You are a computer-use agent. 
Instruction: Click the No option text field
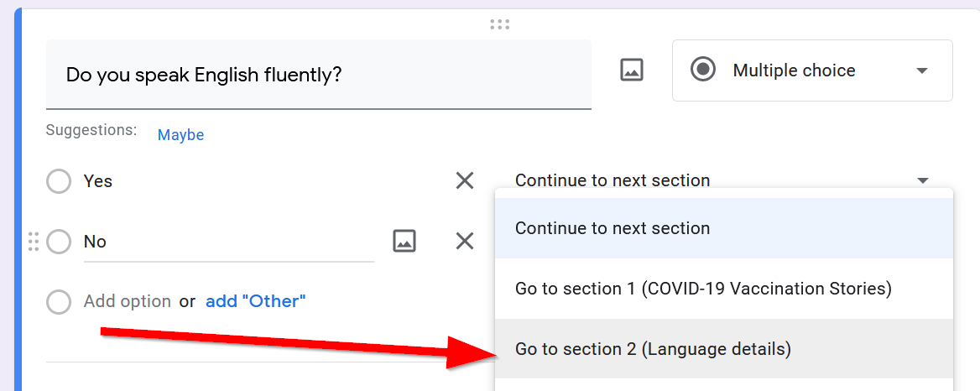[x=227, y=242]
